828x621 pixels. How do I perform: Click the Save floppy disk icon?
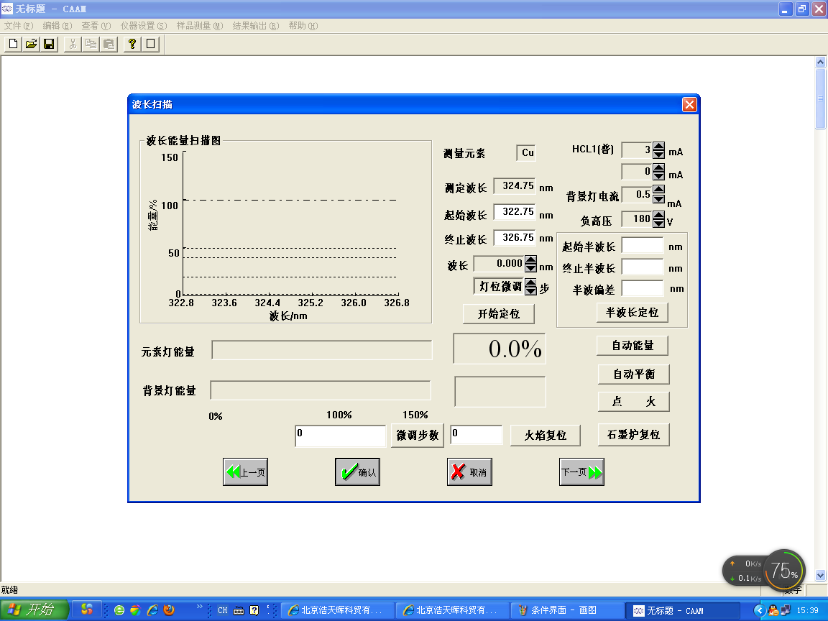point(48,44)
